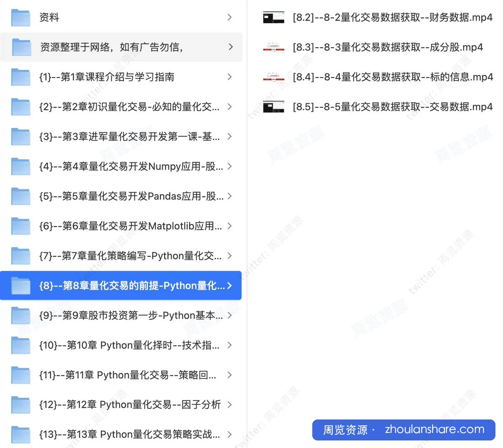
Task: Select folder icon for {10}--第10章 Python量化择时
Action: pos(21,345)
